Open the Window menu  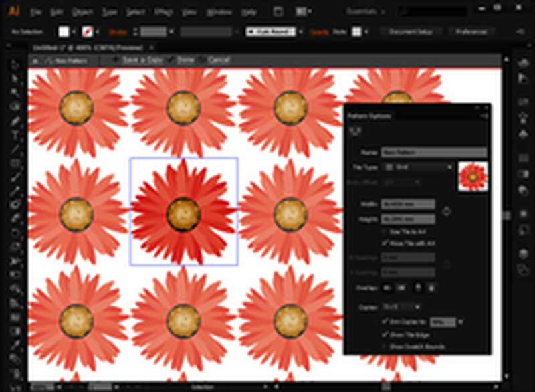pyautogui.click(x=219, y=12)
